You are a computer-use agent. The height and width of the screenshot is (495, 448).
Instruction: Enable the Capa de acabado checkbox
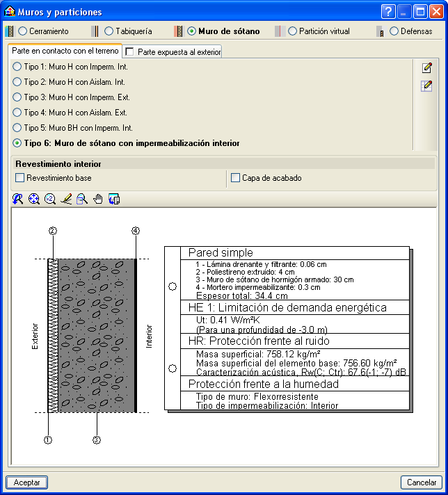coord(235,178)
